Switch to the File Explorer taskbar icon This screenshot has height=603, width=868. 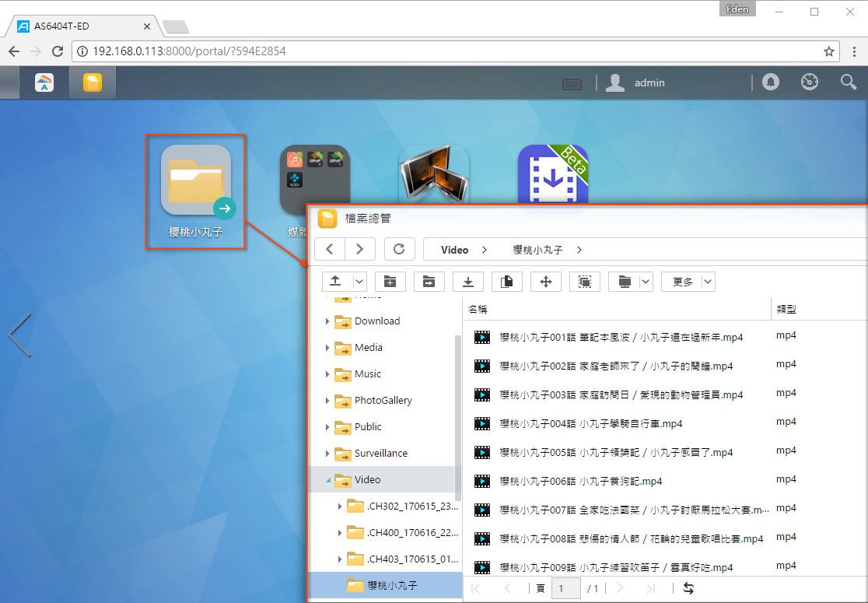click(93, 82)
